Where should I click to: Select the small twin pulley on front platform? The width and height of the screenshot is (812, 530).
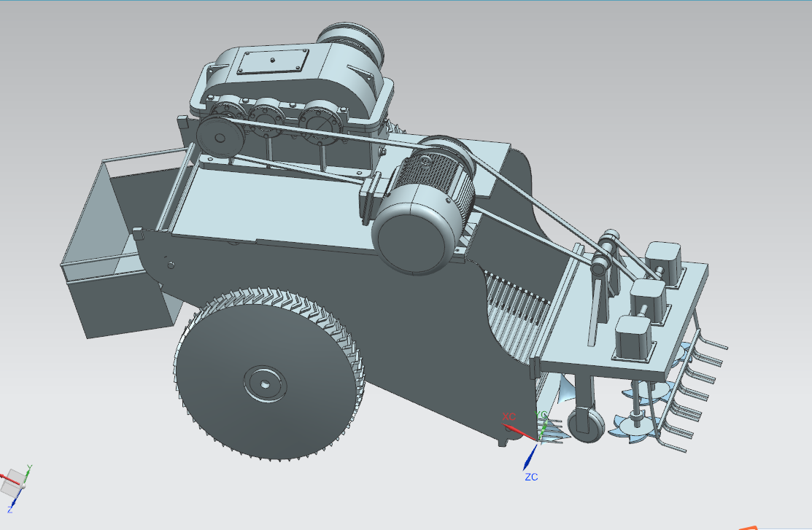tap(604, 252)
